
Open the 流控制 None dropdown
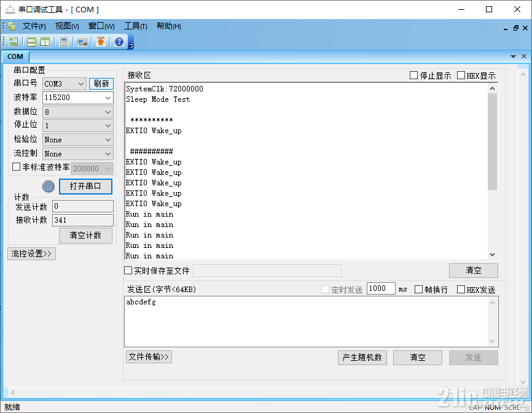tap(77, 154)
